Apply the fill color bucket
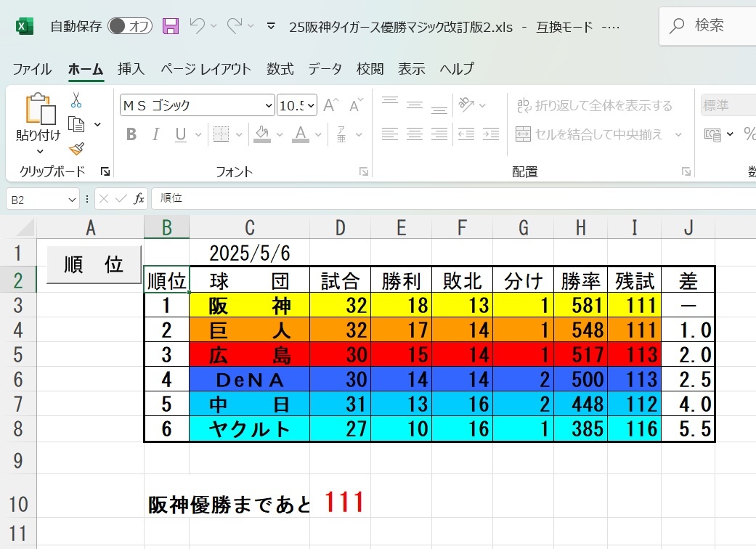The width and height of the screenshot is (756, 549). pyautogui.click(x=261, y=134)
